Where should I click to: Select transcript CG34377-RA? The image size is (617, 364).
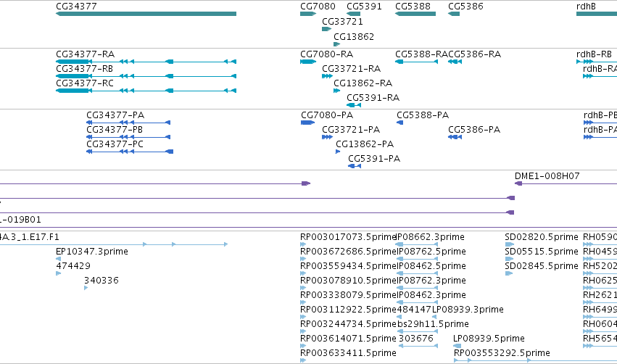coord(146,62)
